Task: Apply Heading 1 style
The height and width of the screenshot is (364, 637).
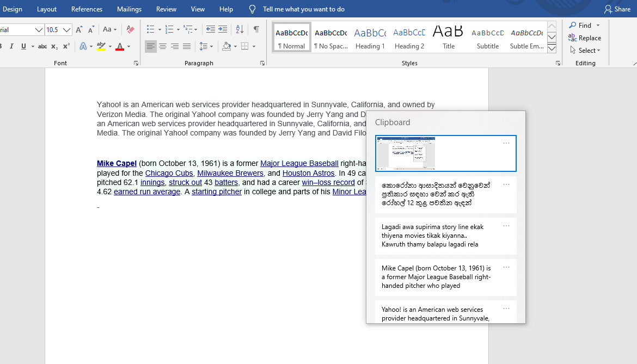Action: (370, 38)
